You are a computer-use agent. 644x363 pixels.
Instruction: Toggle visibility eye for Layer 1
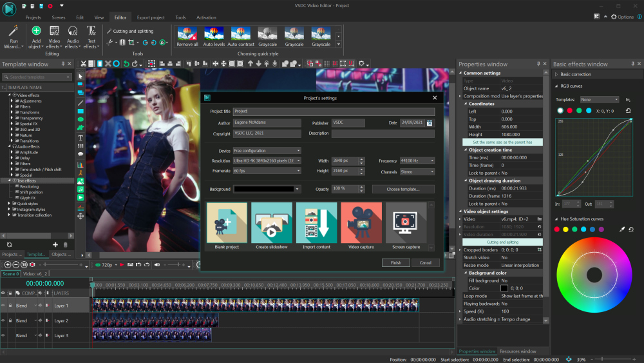point(3,306)
